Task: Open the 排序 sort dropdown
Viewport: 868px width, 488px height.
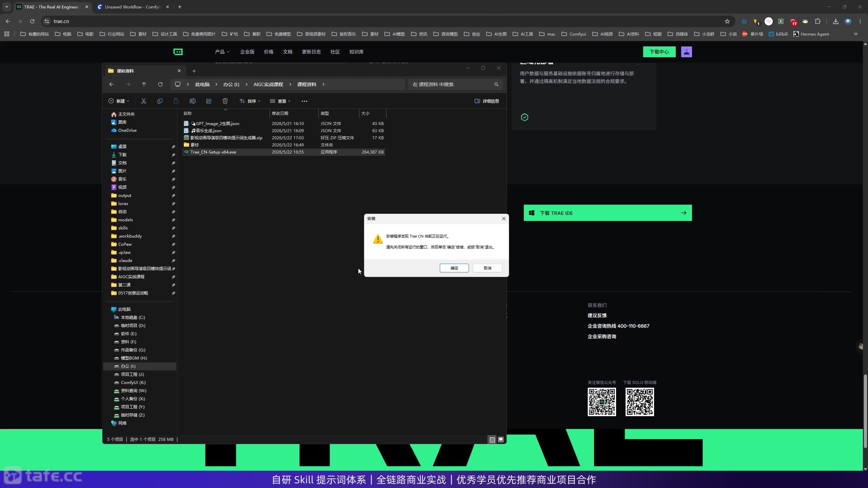Action: click(x=250, y=101)
